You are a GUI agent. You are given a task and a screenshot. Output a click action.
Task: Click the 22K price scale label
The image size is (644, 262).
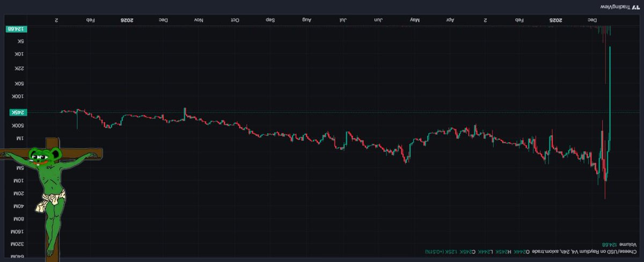click(x=19, y=69)
